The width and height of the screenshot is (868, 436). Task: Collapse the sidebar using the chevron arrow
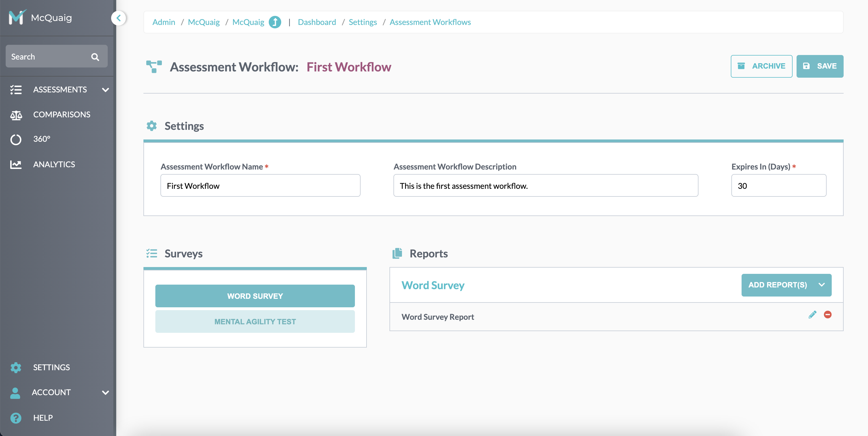coord(118,18)
